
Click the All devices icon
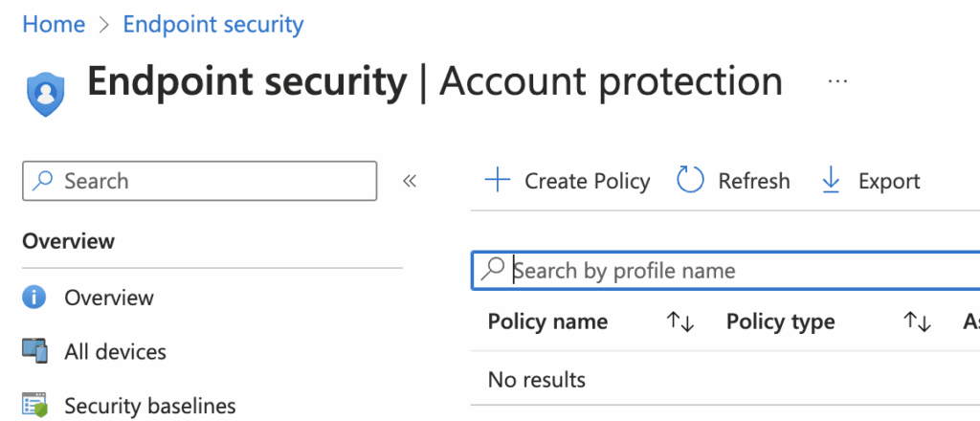pos(34,351)
